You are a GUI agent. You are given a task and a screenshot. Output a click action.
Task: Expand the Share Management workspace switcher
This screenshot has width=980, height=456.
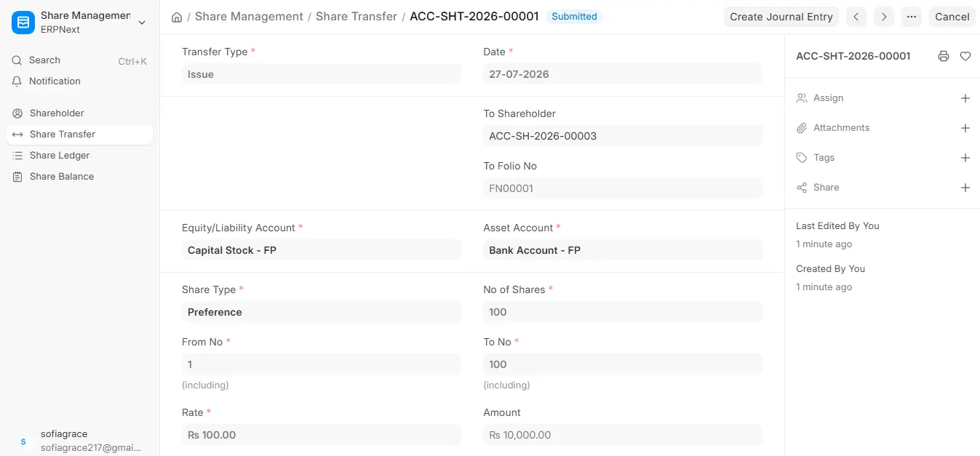point(80,23)
